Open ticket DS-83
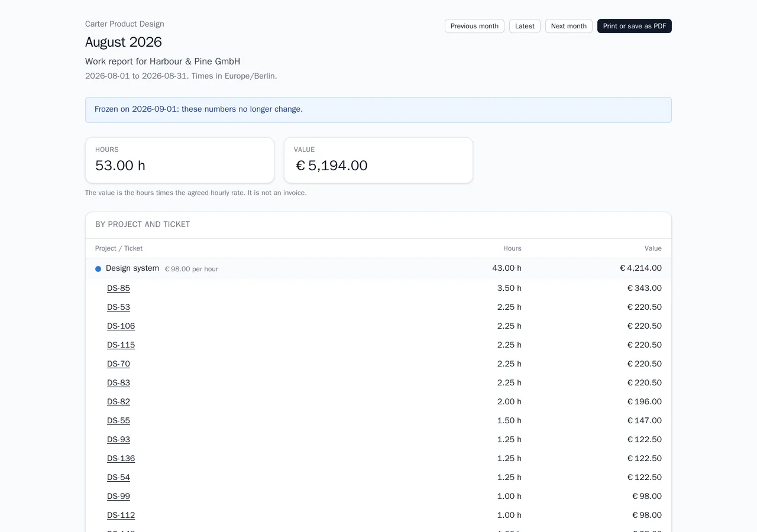The height and width of the screenshot is (532, 757). click(x=118, y=383)
